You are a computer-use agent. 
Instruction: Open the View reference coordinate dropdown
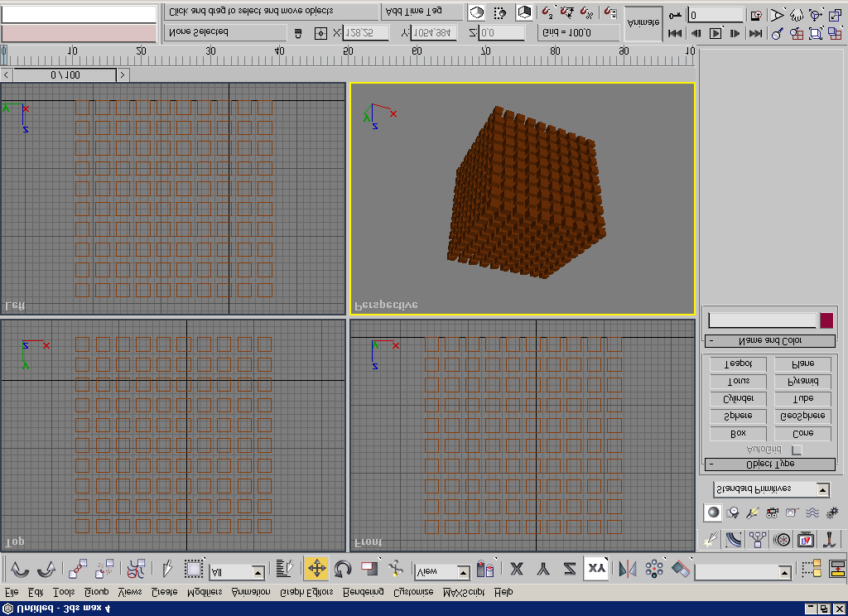tap(442, 571)
